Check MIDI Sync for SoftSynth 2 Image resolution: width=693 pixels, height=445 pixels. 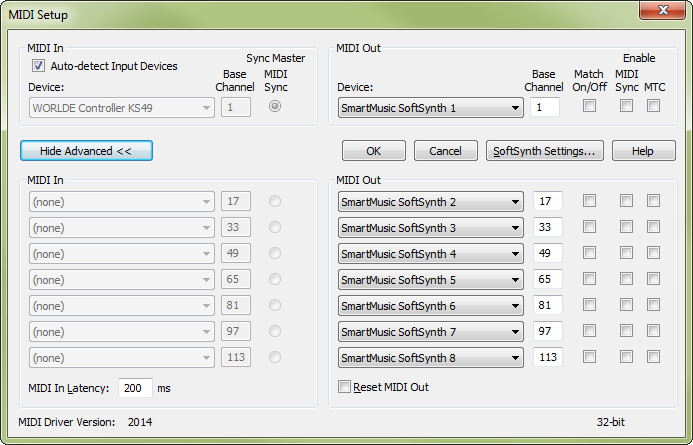[x=626, y=201]
